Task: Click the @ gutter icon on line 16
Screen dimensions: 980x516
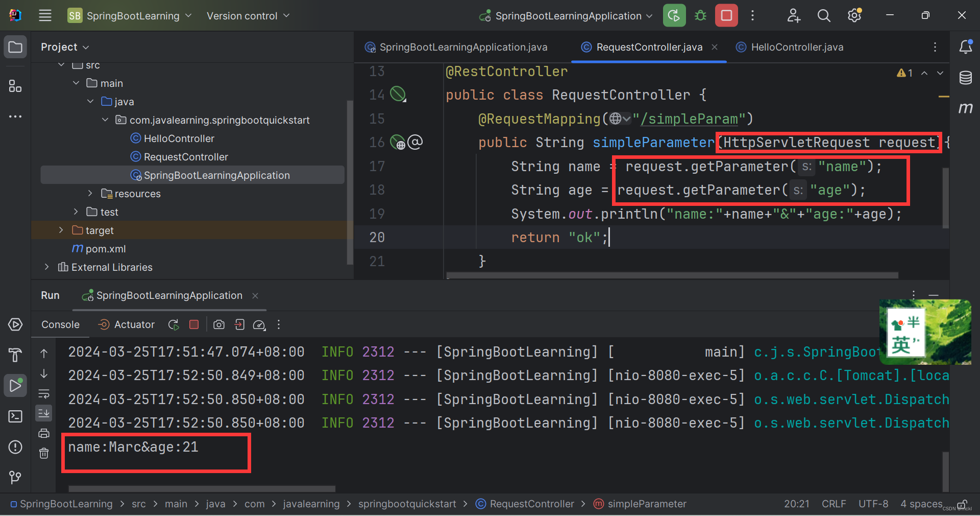Action: (415, 142)
